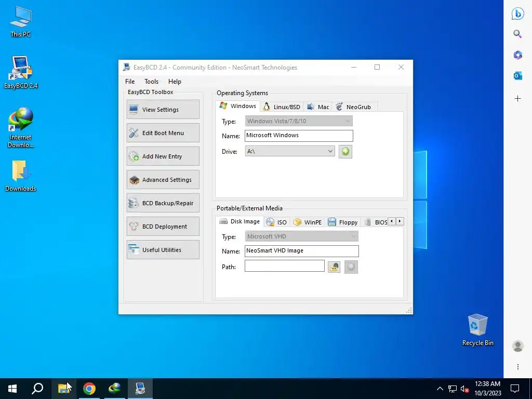This screenshot has height=399, width=532.
Task: Show hidden system tray icons
Action: coord(440,389)
